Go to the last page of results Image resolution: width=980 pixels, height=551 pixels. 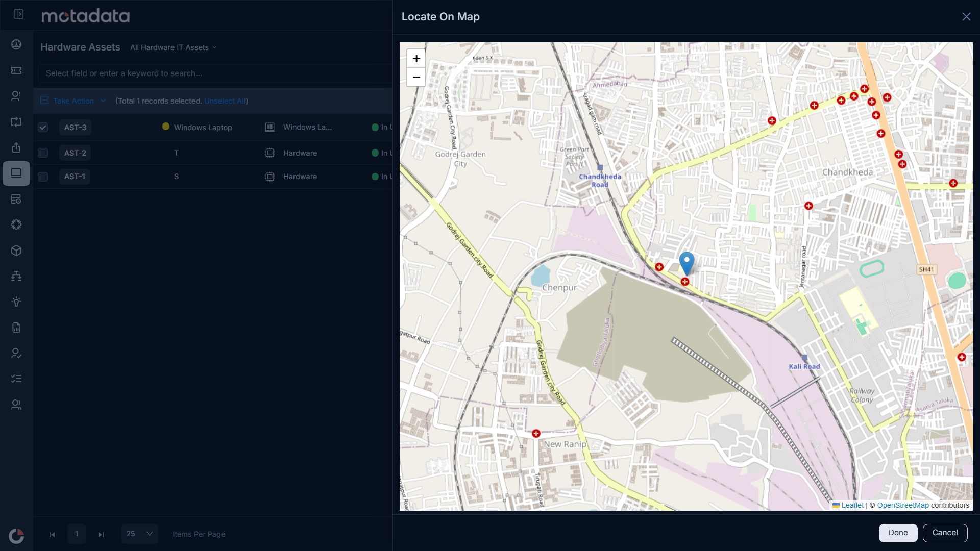point(101,534)
